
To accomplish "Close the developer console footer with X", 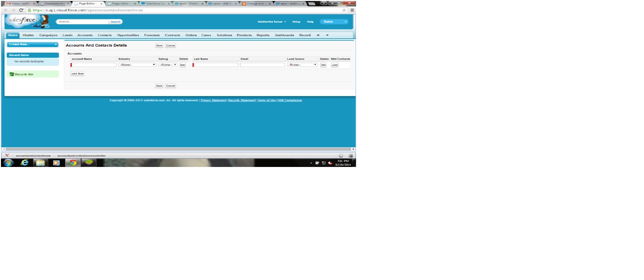I will [x=7, y=155].
